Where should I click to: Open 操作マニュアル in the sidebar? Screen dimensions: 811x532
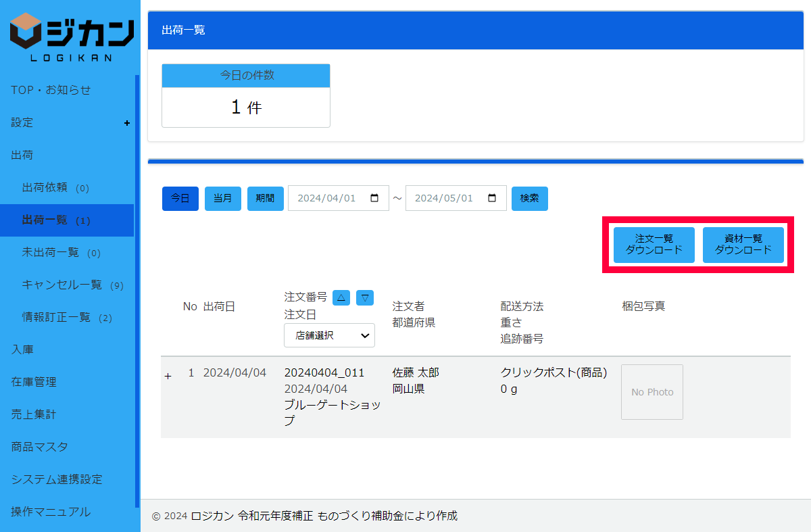point(51,512)
